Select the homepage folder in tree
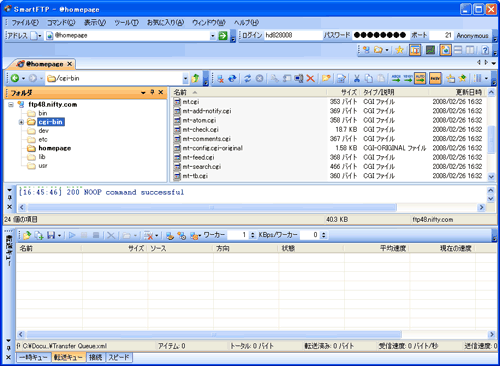Screen dimensions: 500x366 pos(55,148)
